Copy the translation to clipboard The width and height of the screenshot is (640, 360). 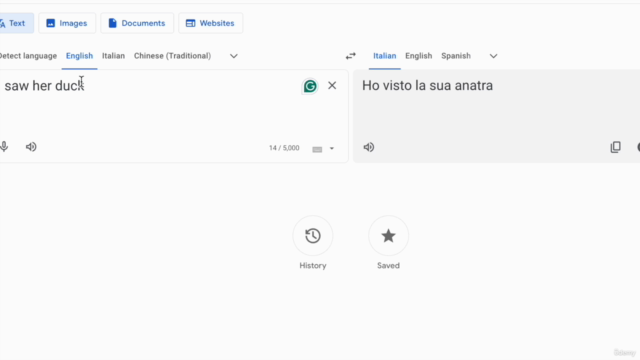[x=616, y=147]
